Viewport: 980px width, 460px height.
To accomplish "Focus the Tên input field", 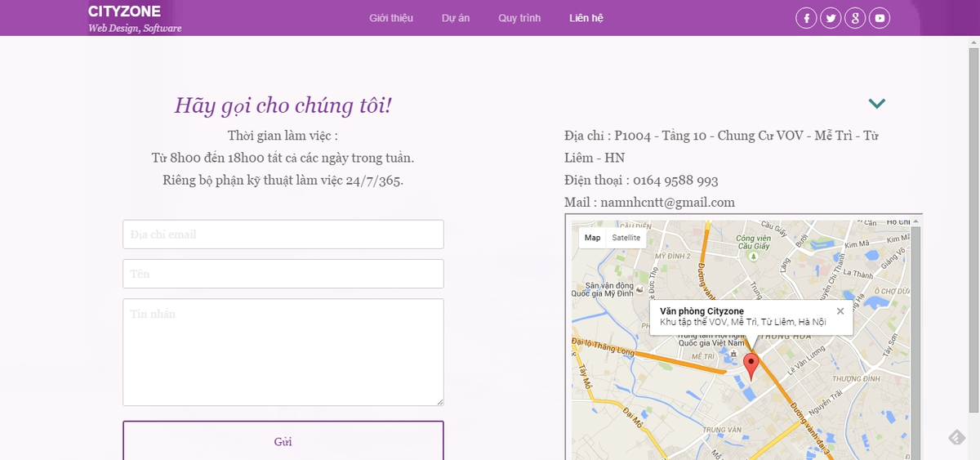I will (x=283, y=274).
